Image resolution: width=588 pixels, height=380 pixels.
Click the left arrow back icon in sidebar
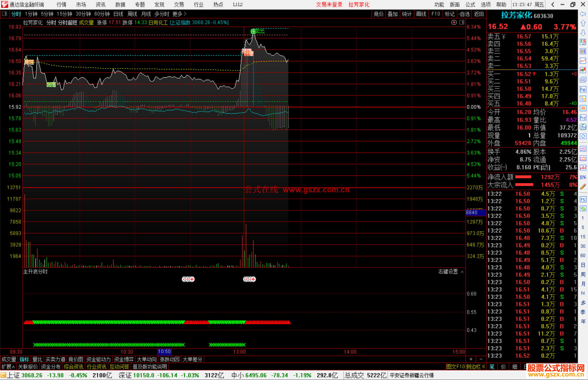click(x=583, y=14)
